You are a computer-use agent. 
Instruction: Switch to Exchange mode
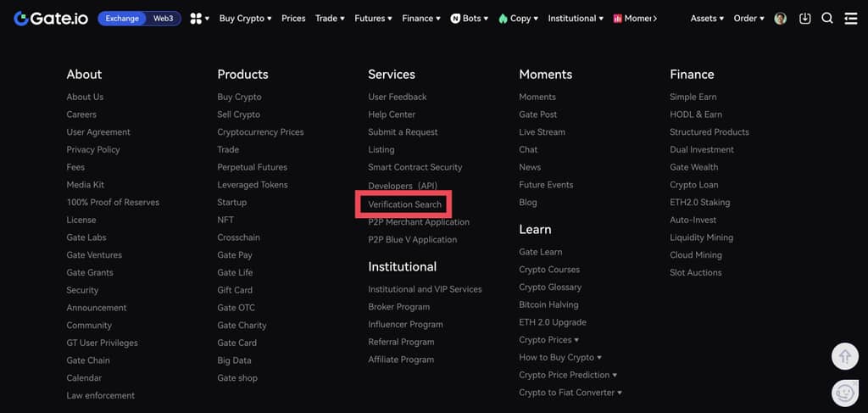(122, 18)
